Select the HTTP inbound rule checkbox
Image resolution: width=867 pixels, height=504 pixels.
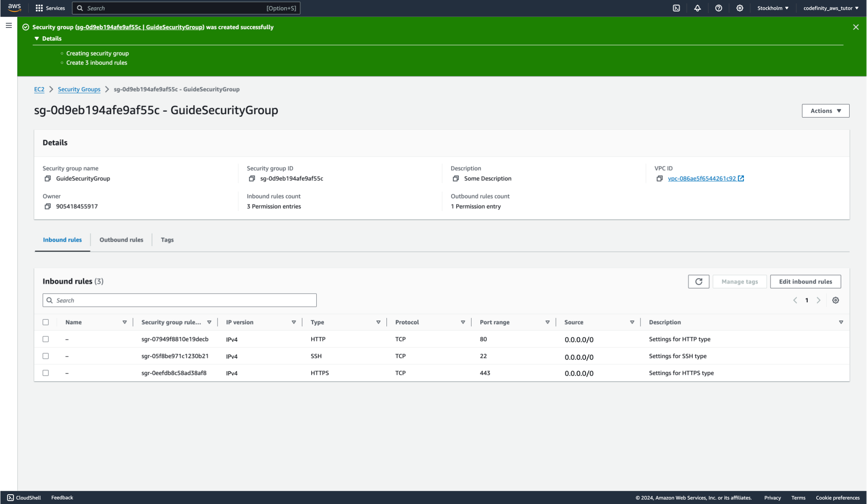(x=46, y=339)
